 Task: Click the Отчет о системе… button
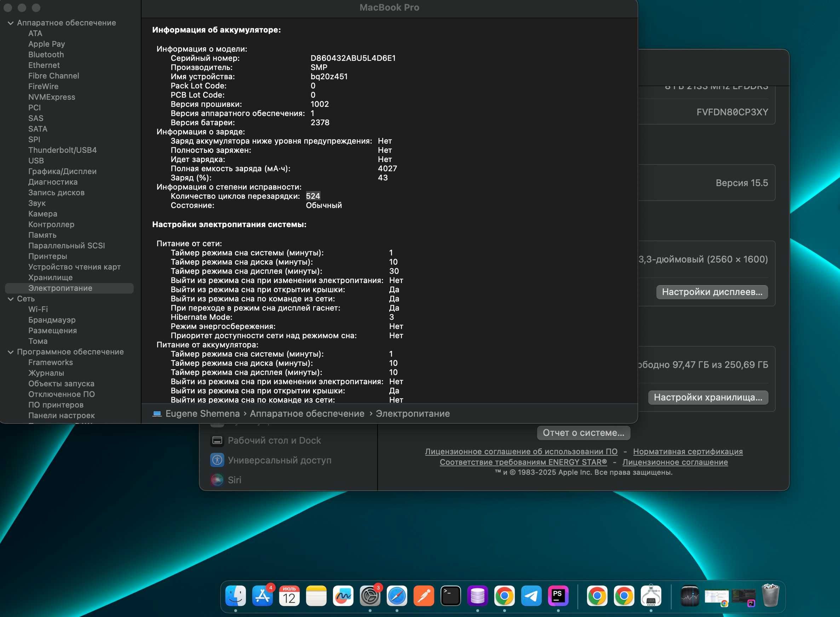(583, 433)
